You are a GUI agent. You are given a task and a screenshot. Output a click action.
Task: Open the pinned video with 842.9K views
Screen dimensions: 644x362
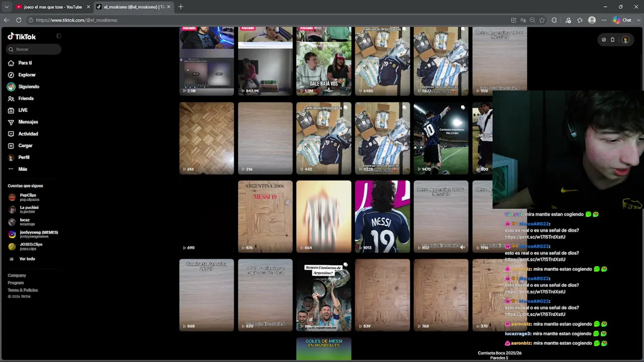265,61
